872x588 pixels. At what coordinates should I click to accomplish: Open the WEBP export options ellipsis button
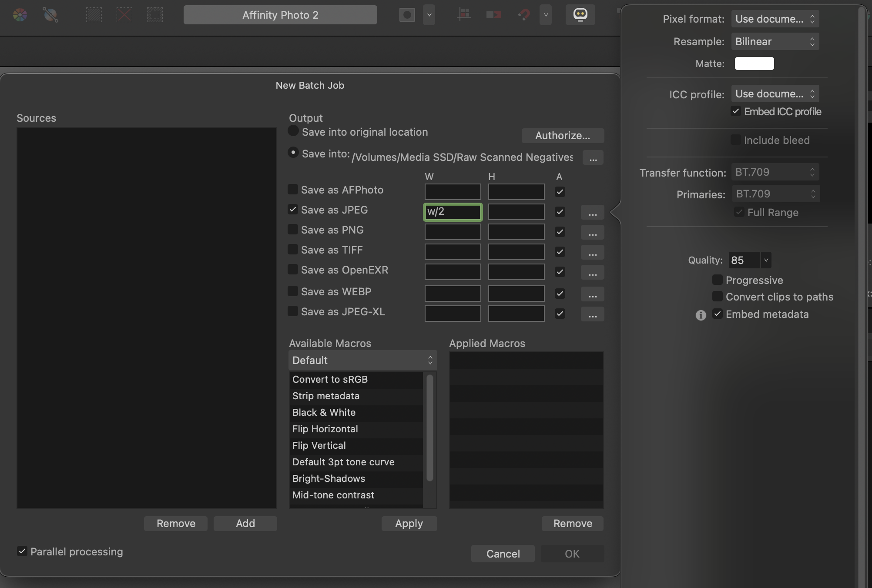[593, 294]
